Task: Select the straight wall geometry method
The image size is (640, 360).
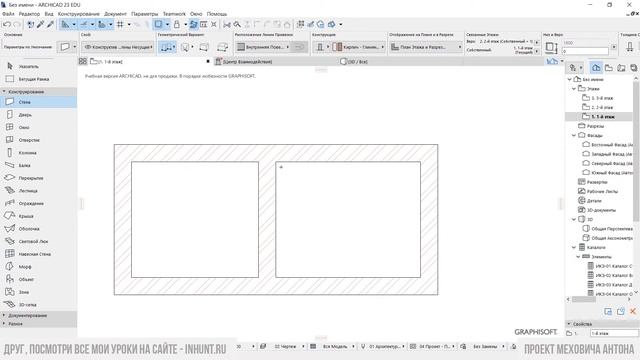Action: tap(167, 47)
